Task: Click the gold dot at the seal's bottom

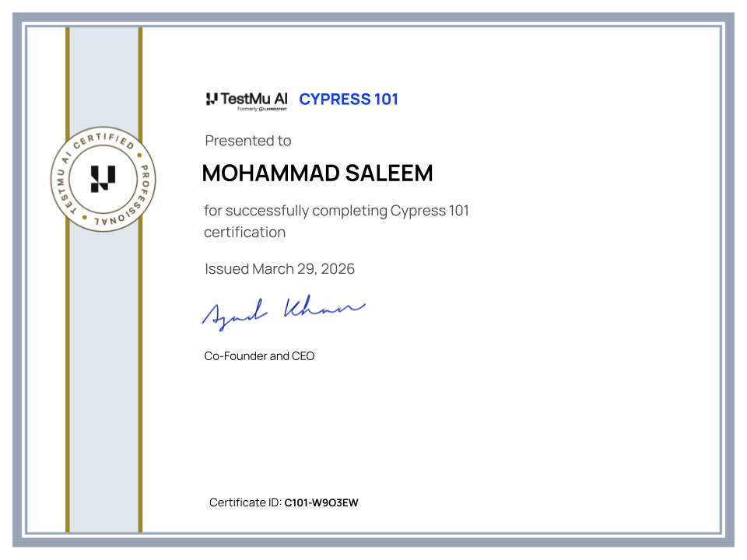Action: (85, 216)
